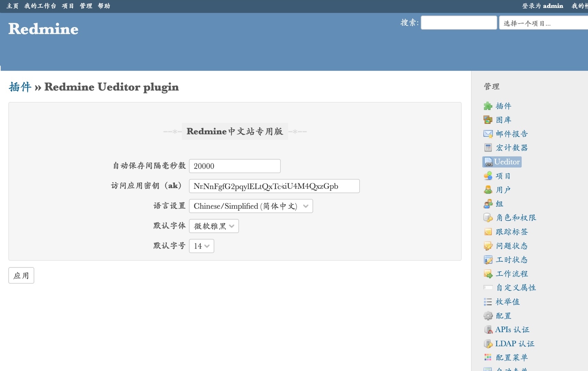Open the 默认字体 font dropdown
The height and width of the screenshot is (371, 588).
[214, 226]
